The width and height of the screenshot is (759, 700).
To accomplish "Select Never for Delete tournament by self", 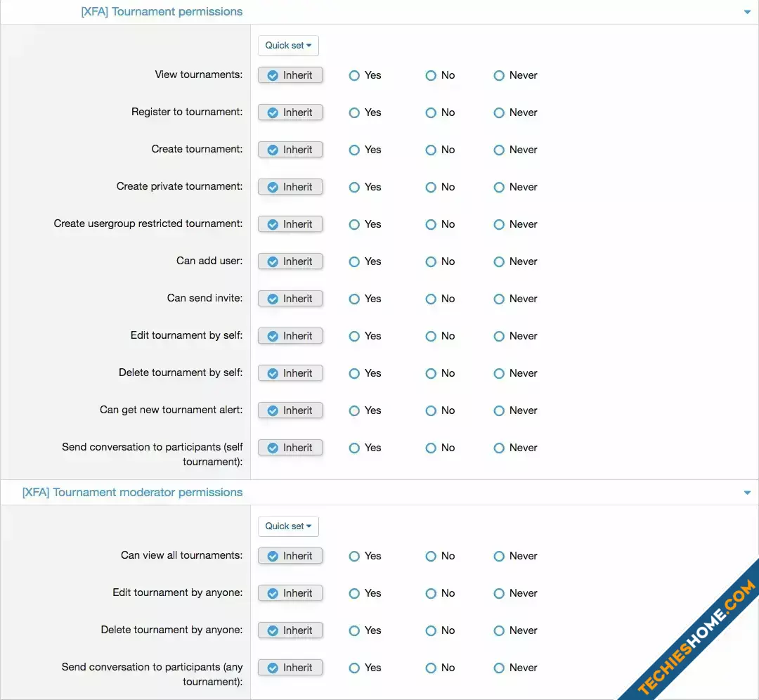I will coord(516,374).
